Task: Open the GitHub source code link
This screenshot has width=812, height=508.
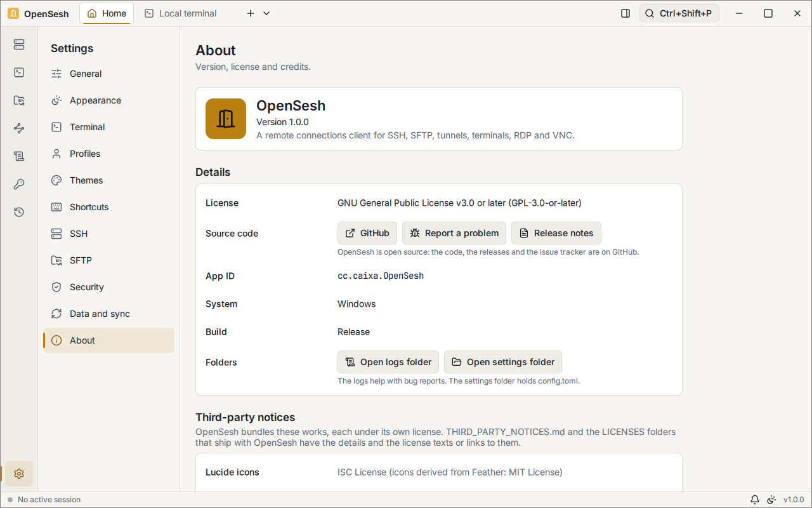Action: tap(367, 233)
